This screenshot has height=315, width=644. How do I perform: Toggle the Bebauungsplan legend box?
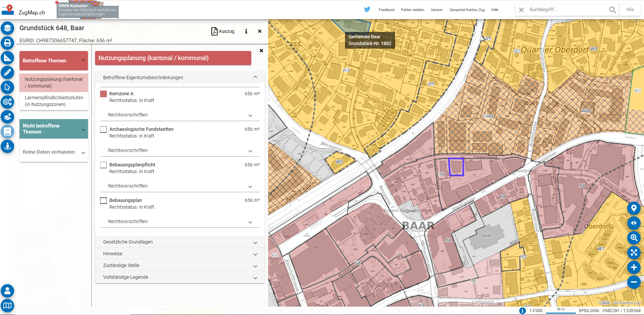pos(103,201)
